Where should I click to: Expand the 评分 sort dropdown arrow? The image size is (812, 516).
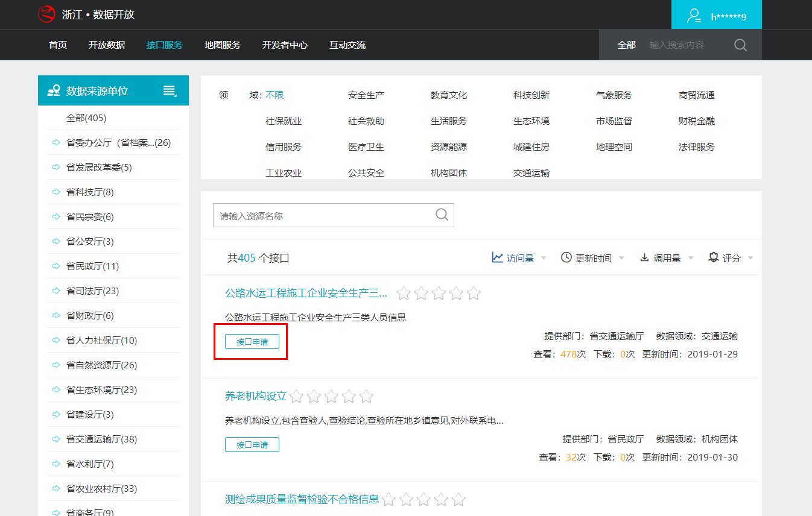750,258
